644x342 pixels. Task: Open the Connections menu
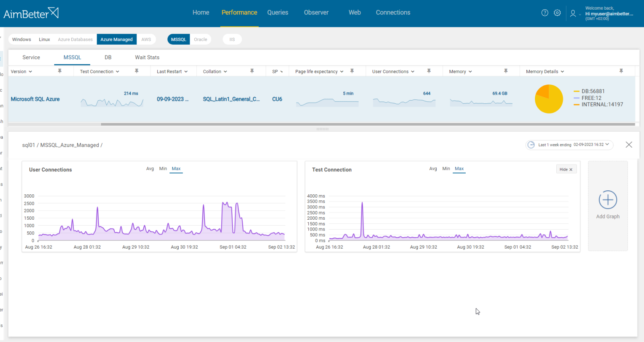click(393, 12)
